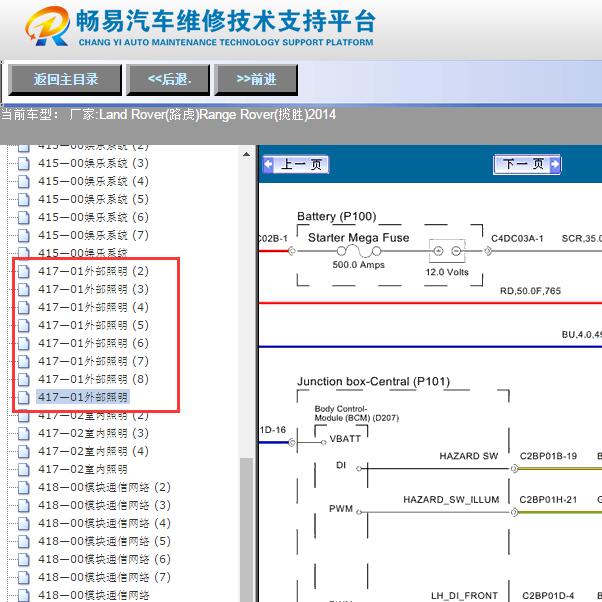Open previous page with 上一页
602x602 pixels.
click(296, 165)
